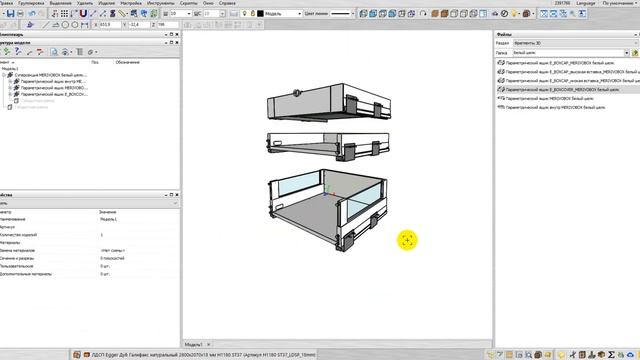Image resolution: width=640 pixels, height=360 pixels.
Task: Open the Раздел Фрагменты 3D dropdown
Action: (576, 43)
